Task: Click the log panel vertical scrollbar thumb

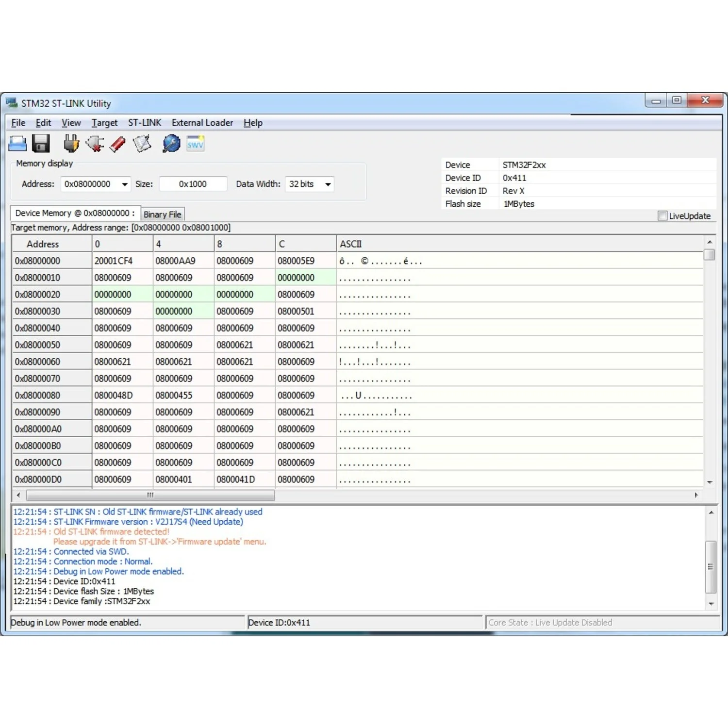Action: [x=711, y=566]
